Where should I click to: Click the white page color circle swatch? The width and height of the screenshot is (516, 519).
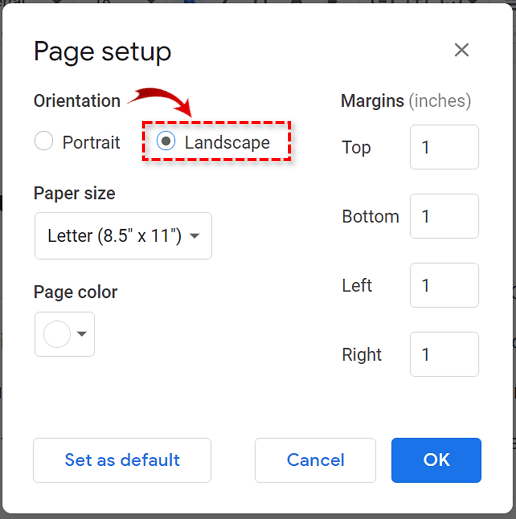[x=57, y=334]
